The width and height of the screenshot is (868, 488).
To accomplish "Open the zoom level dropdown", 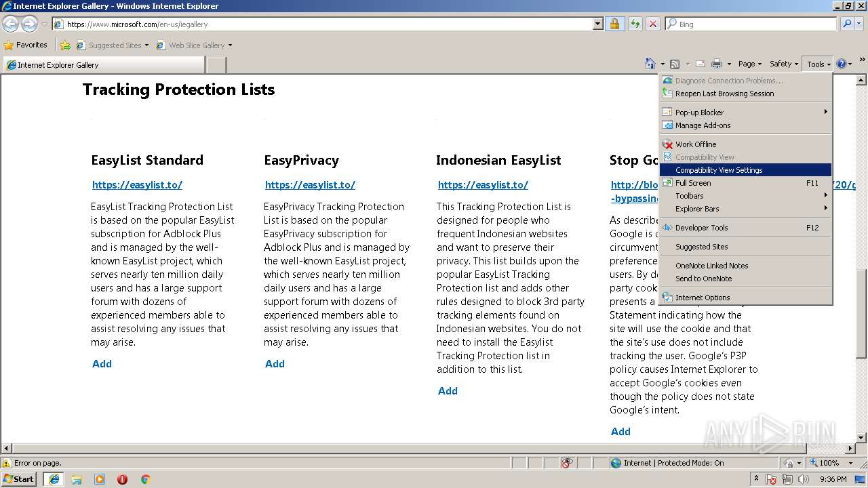I will [851, 463].
